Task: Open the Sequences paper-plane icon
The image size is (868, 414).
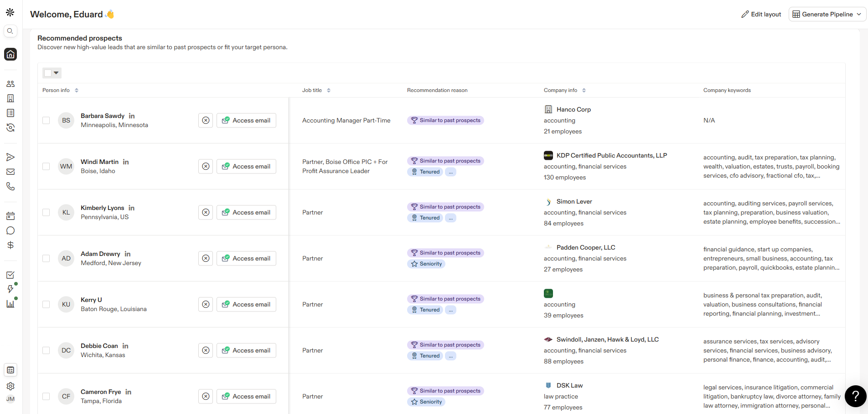Action: 10,157
